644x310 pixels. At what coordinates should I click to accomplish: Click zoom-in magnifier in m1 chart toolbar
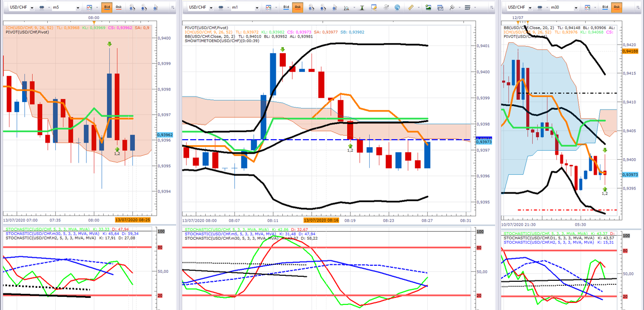(x=311, y=8)
